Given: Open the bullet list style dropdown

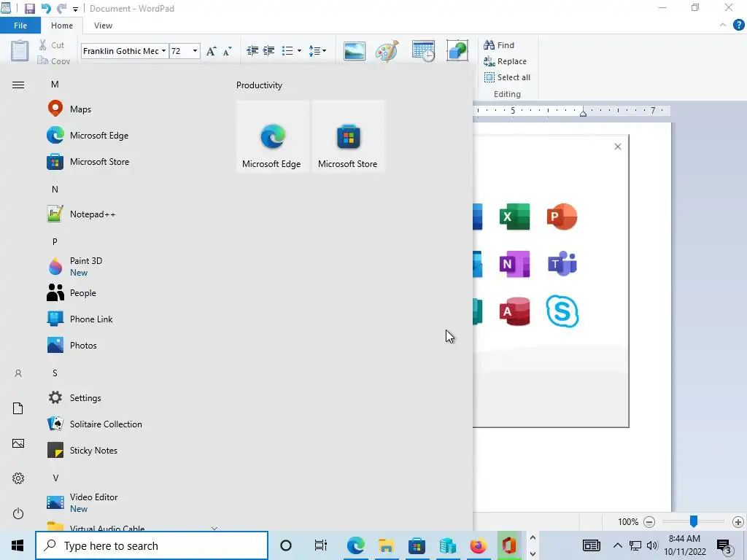Looking at the screenshot, I should coord(299,50).
